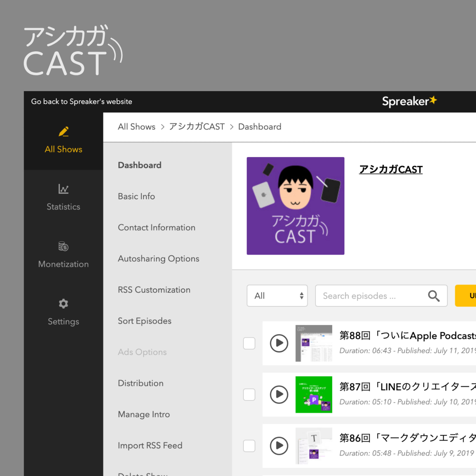Open Manage Intro
The image size is (476, 476).
pos(144,414)
